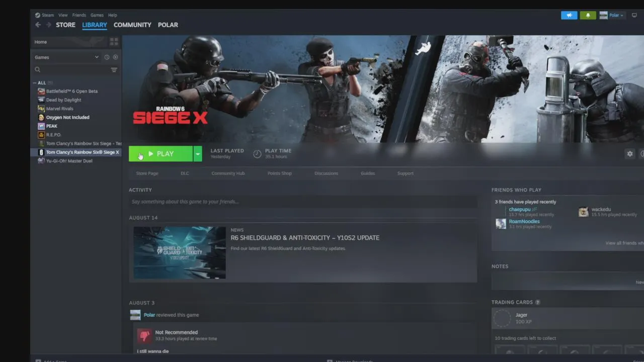644x362 pixels.
Task: Open game settings gear icon
Action: 629,154
